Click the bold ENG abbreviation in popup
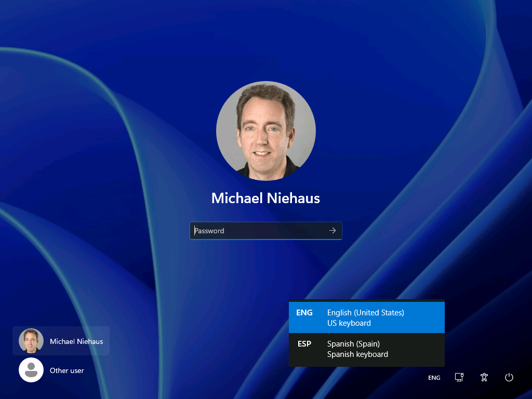Viewport: 532px width, 399px height. pyautogui.click(x=304, y=313)
